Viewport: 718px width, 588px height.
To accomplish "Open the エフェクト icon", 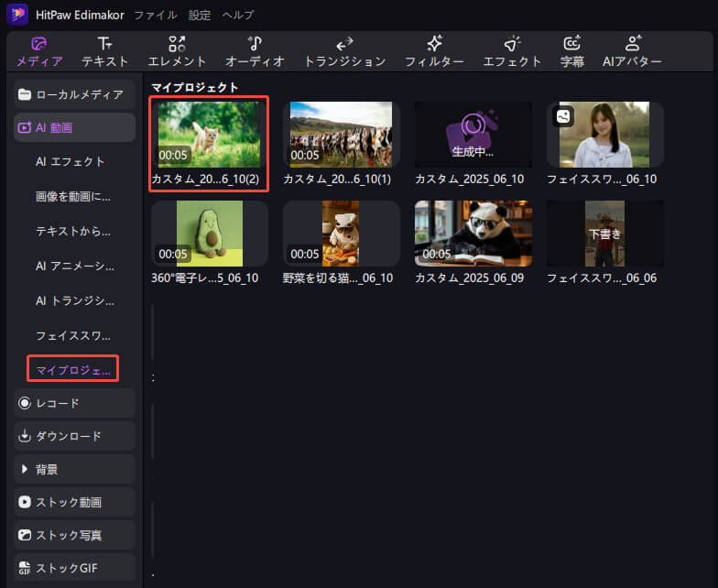I will pyautogui.click(x=512, y=44).
